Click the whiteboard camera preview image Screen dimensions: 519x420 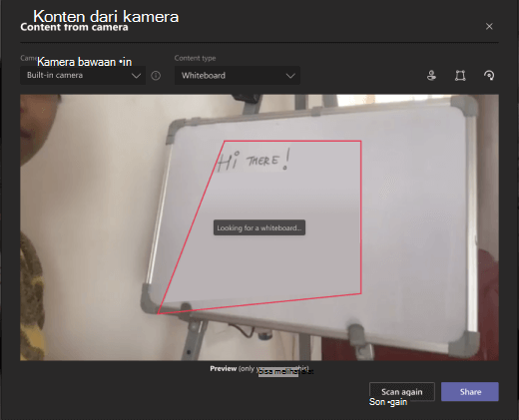[259, 227]
